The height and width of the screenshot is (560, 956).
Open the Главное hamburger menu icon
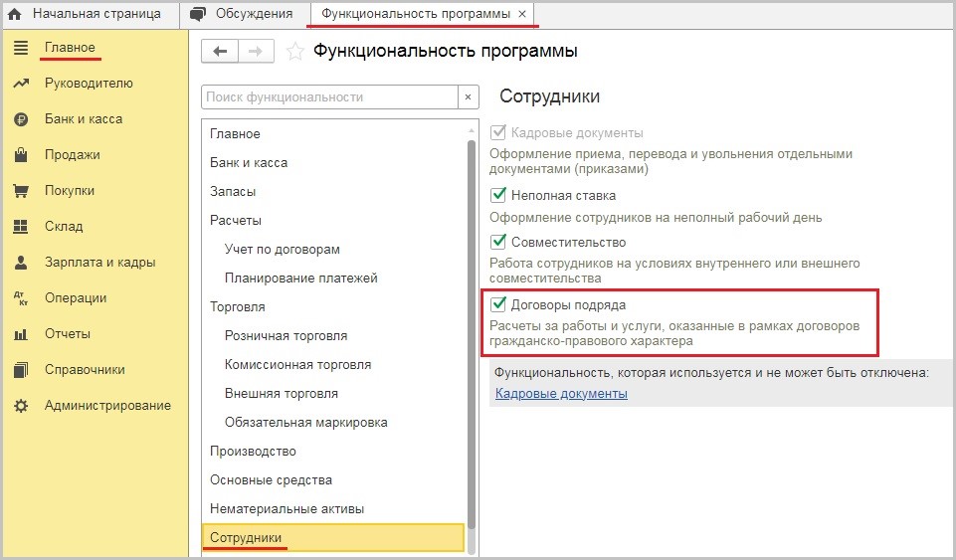(21, 48)
